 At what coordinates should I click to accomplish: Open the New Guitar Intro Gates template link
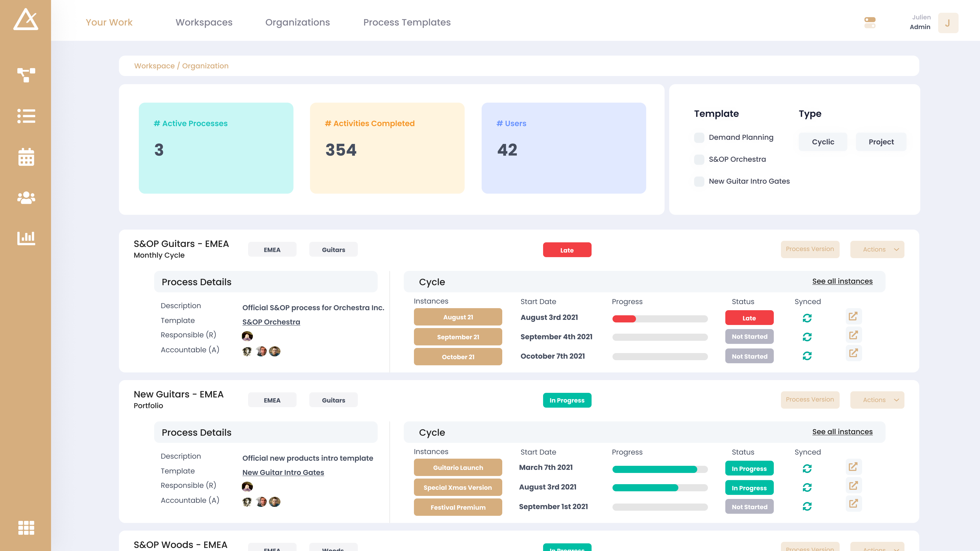[x=283, y=473]
